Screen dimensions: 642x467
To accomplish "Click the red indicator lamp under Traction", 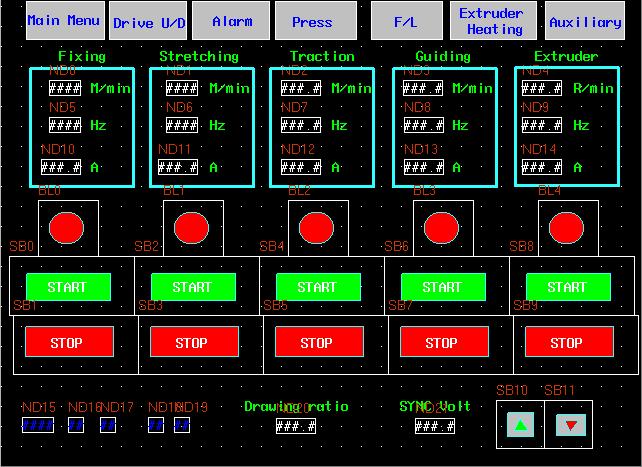I will (x=316, y=228).
